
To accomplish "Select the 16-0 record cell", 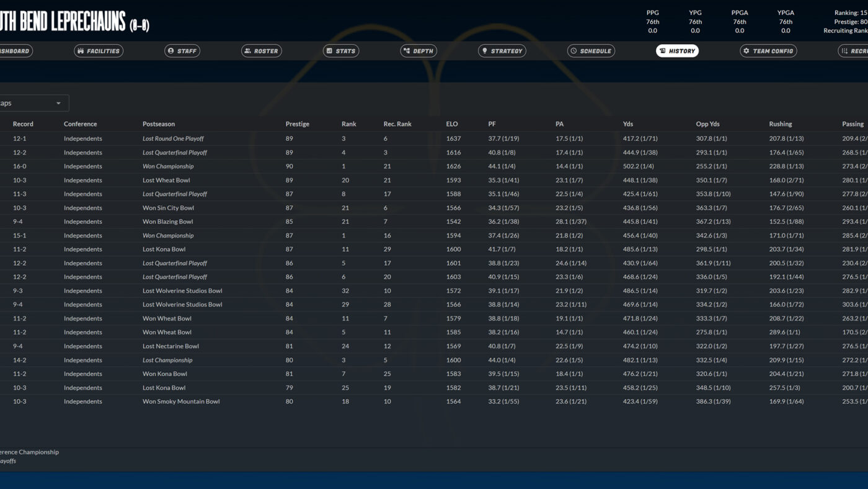I will [x=20, y=166].
